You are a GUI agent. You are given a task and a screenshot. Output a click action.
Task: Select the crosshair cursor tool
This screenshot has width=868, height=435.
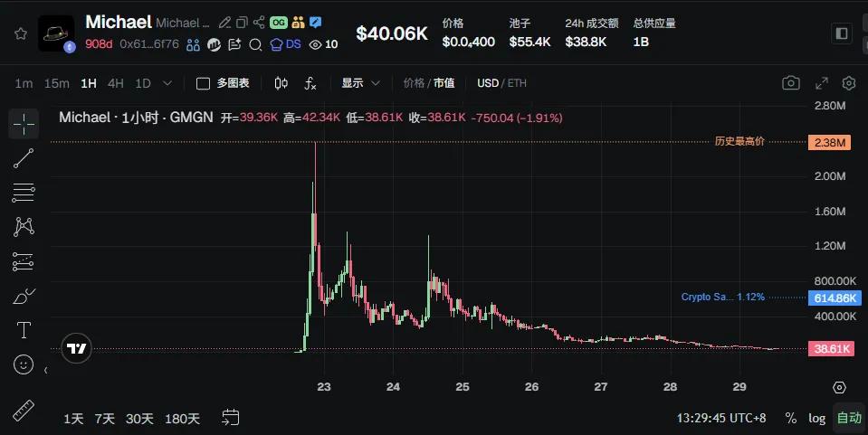(x=24, y=124)
